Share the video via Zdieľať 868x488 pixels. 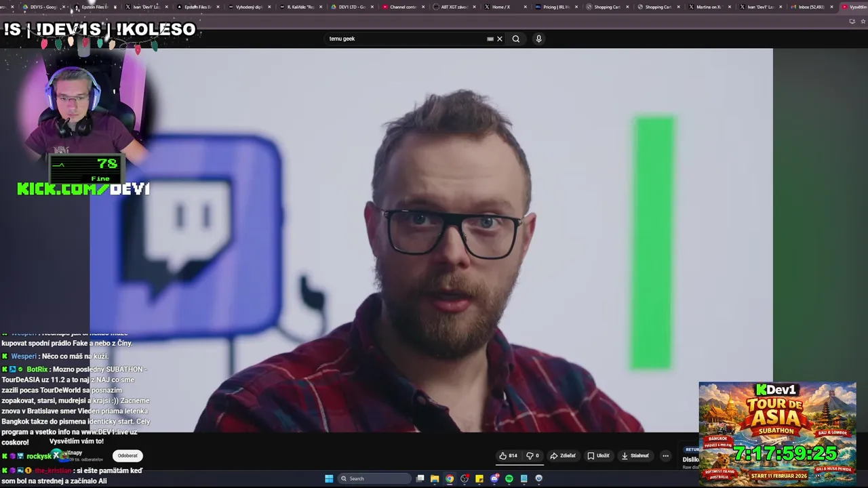point(563,455)
